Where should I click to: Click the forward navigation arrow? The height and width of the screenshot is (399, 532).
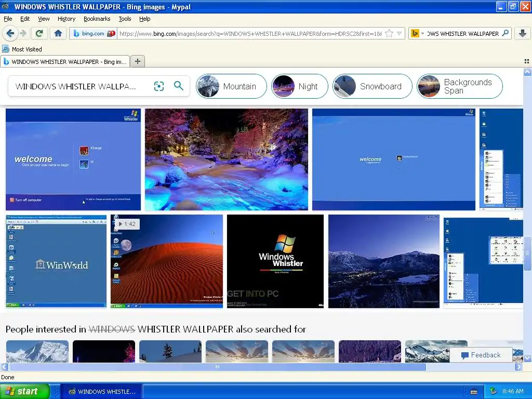coord(23,33)
